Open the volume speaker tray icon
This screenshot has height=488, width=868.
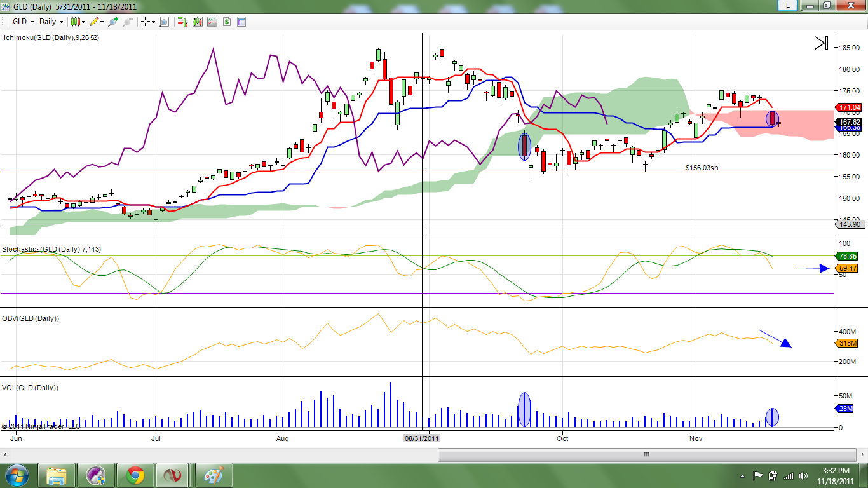[804, 476]
